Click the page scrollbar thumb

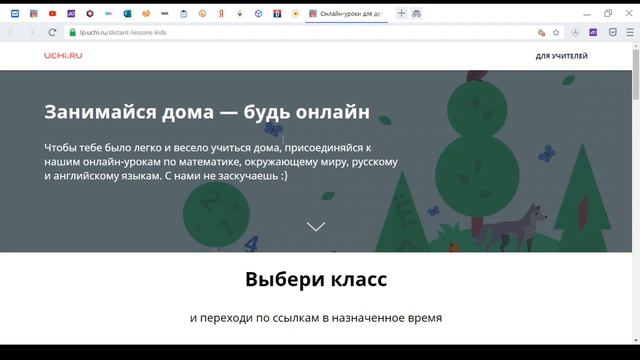[x=636, y=75]
